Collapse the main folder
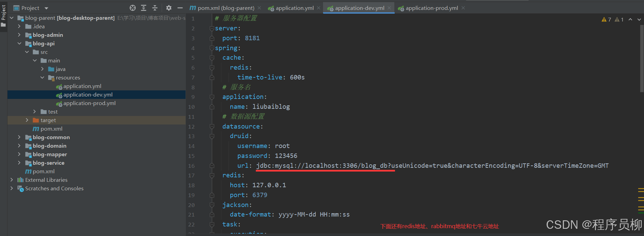Viewport: 644px width, 236px height. coord(34,60)
